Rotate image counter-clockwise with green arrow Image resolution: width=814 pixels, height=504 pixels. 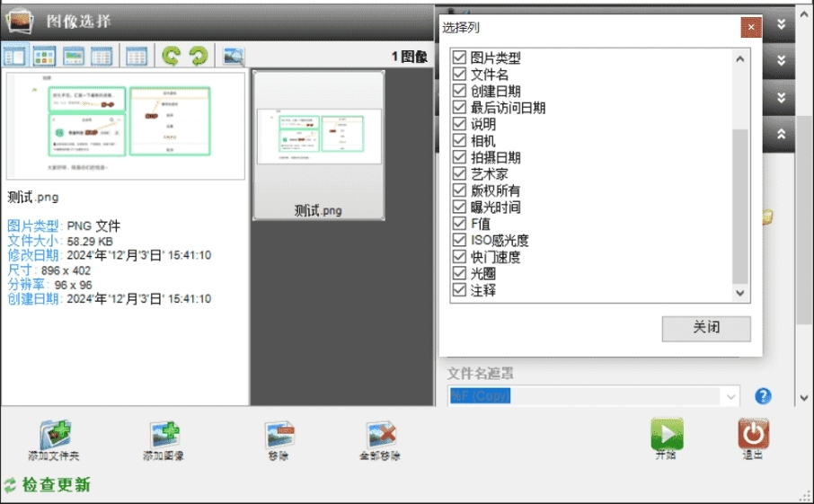(172, 56)
